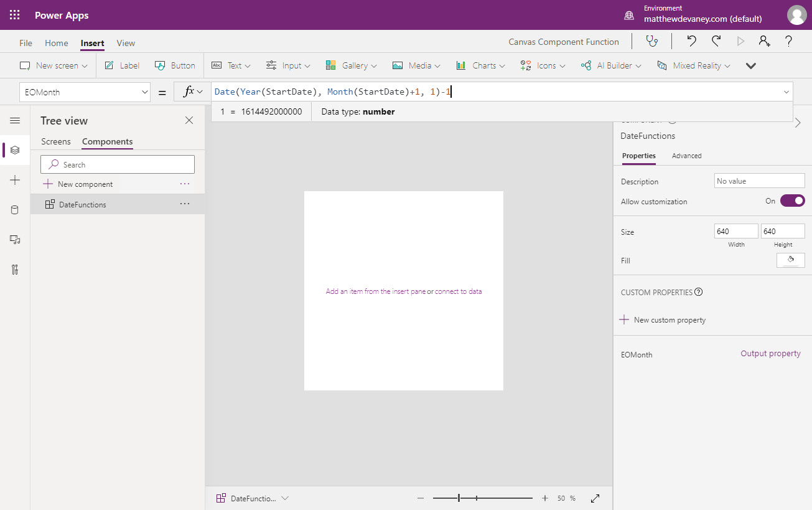Open the waffle app launcher menu

tap(13, 13)
